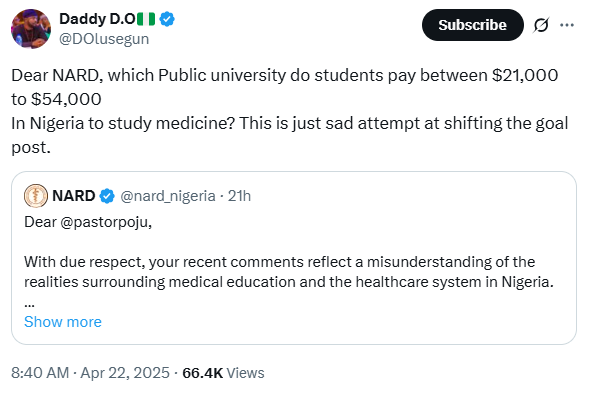Click the @pastorpoju mention
593x394 pixels.
click(x=106, y=222)
